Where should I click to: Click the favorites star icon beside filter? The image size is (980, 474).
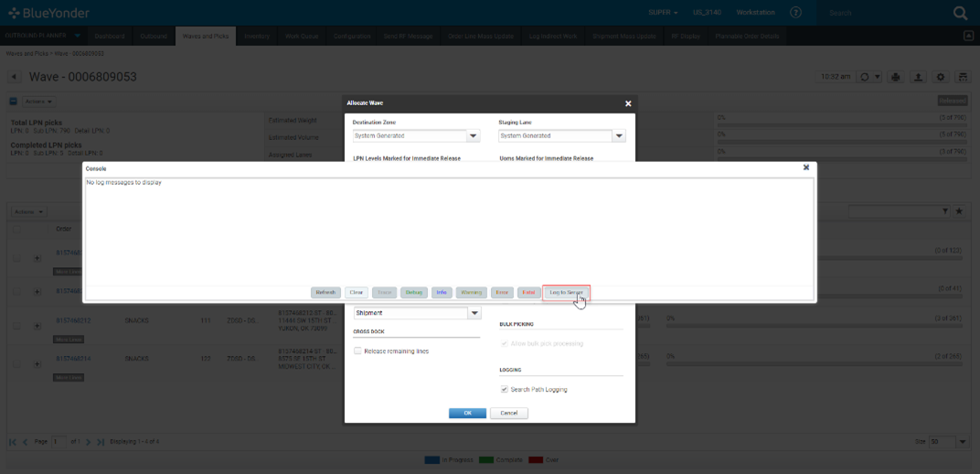point(959,212)
